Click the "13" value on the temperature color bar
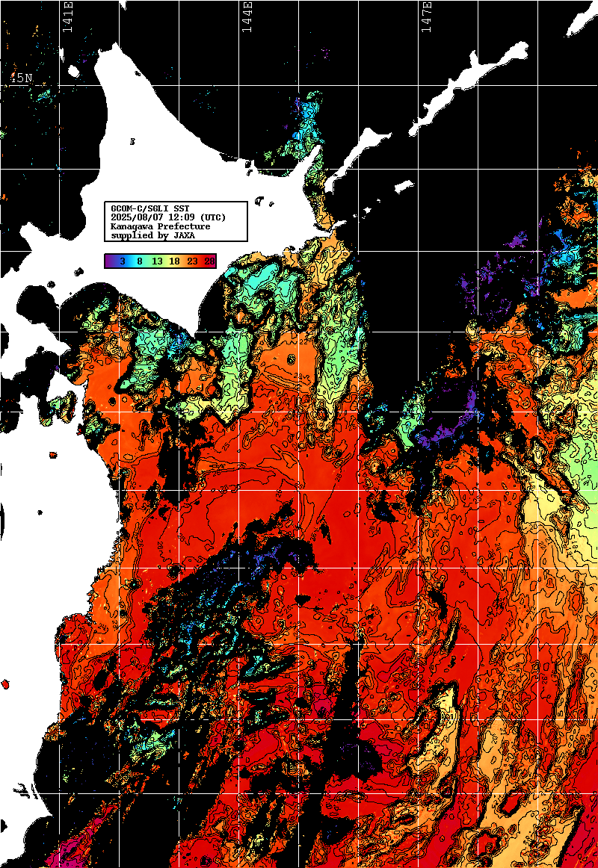598x868 pixels. [x=157, y=261]
